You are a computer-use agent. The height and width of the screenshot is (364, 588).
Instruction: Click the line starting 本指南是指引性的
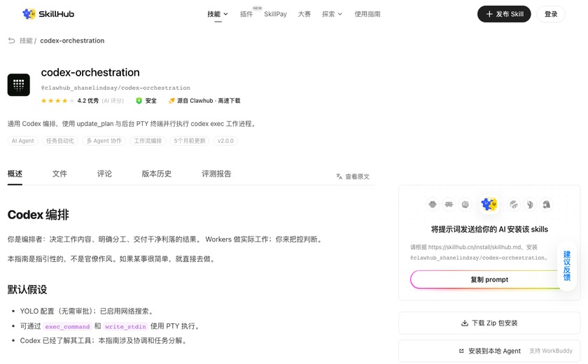click(112, 259)
